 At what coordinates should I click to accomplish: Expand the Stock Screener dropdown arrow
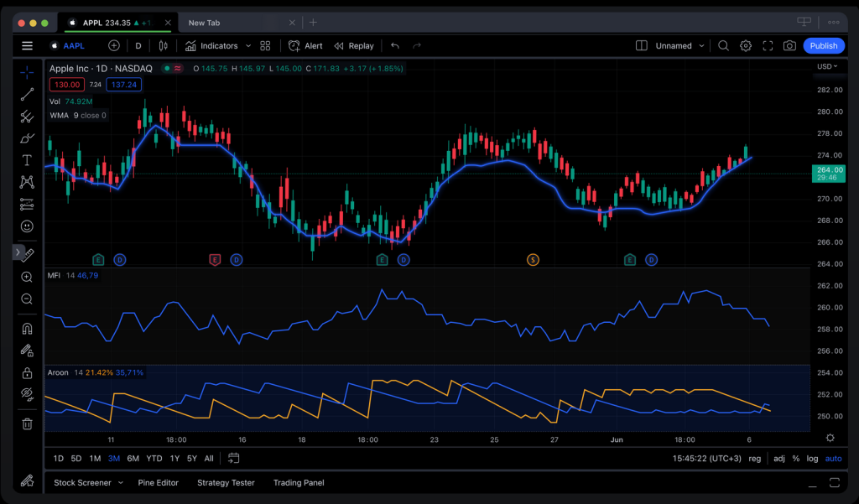tap(121, 483)
